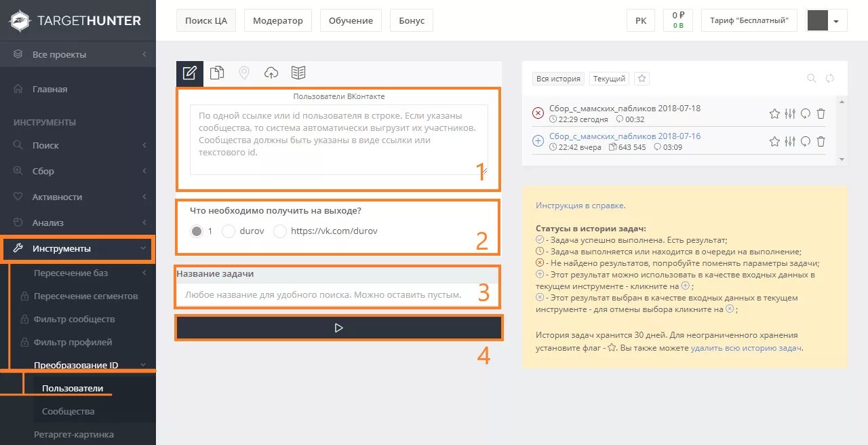This screenshot has width=868, height=445.
Task: Open Пересечение сегментов tool
Action: (85, 296)
